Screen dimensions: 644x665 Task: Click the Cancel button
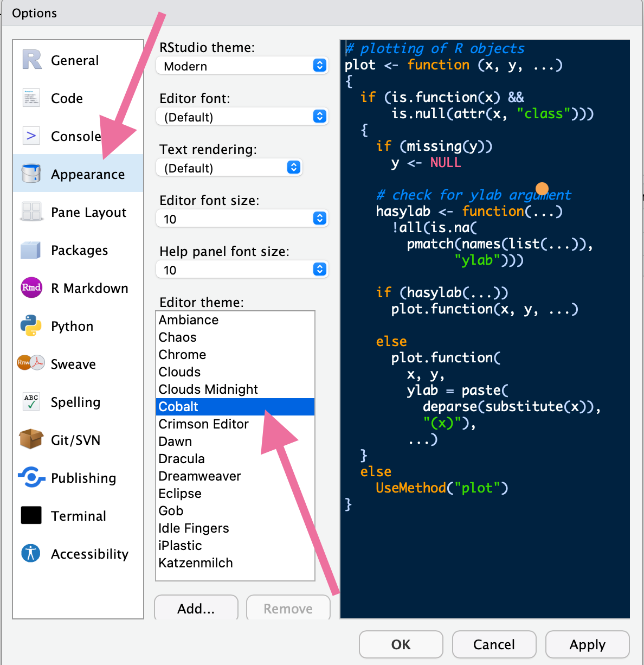[494, 644]
